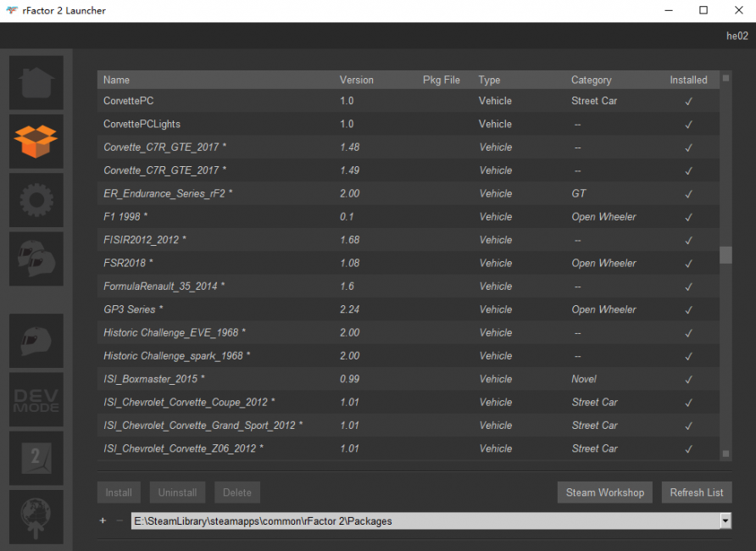Click the Novel category cell
The image size is (756, 551).
(x=584, y=379)
